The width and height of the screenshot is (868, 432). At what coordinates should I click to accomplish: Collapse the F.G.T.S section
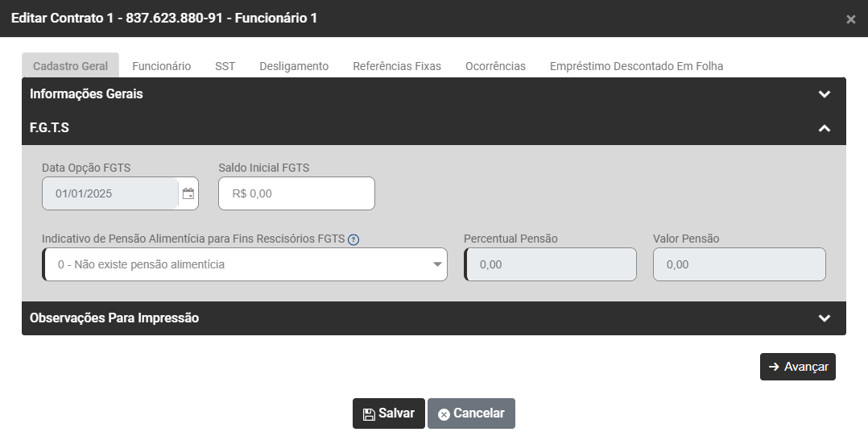pyautogui.click(x=824, y=128)
